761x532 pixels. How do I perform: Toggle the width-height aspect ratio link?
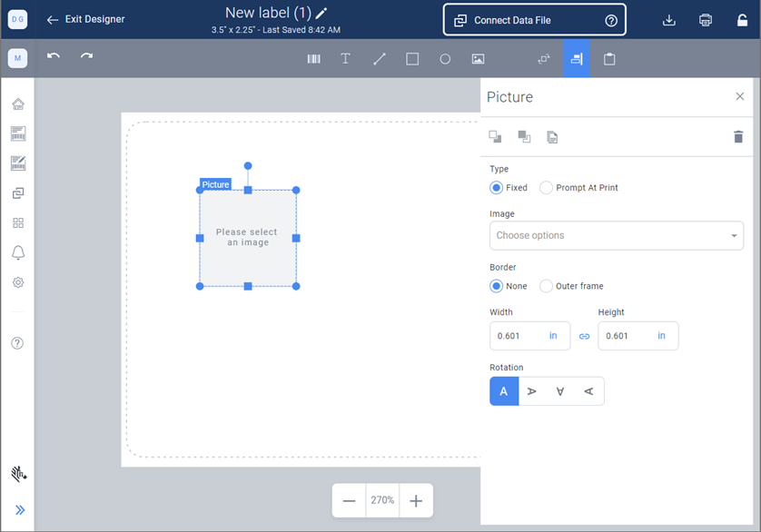point(584,336)
